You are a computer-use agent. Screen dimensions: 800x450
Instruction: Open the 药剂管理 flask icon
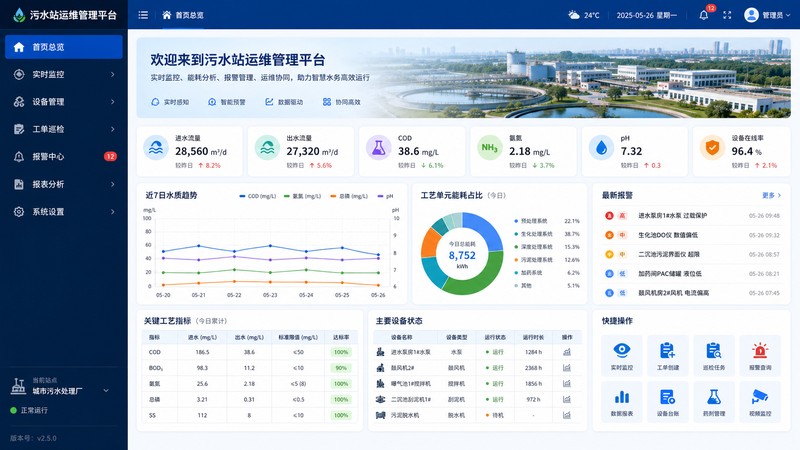(x=713, y=396)
